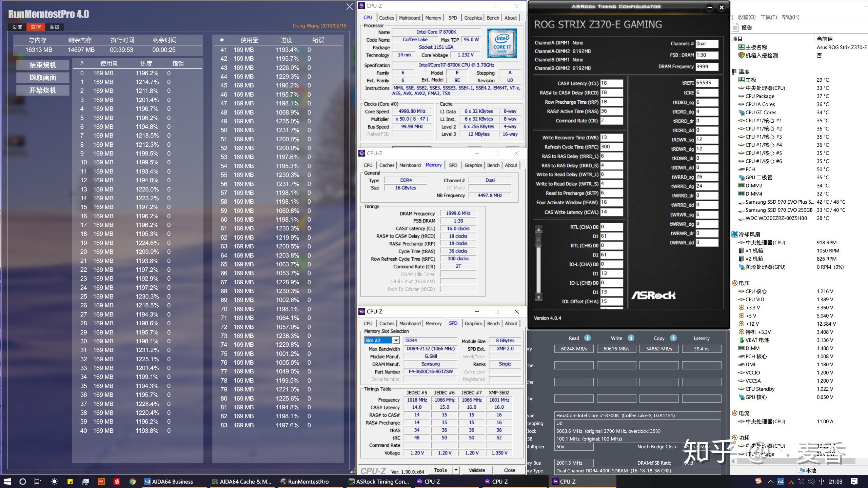
Task: Open About tab in top CPU-Z window
Action: (x=511, y=18)
